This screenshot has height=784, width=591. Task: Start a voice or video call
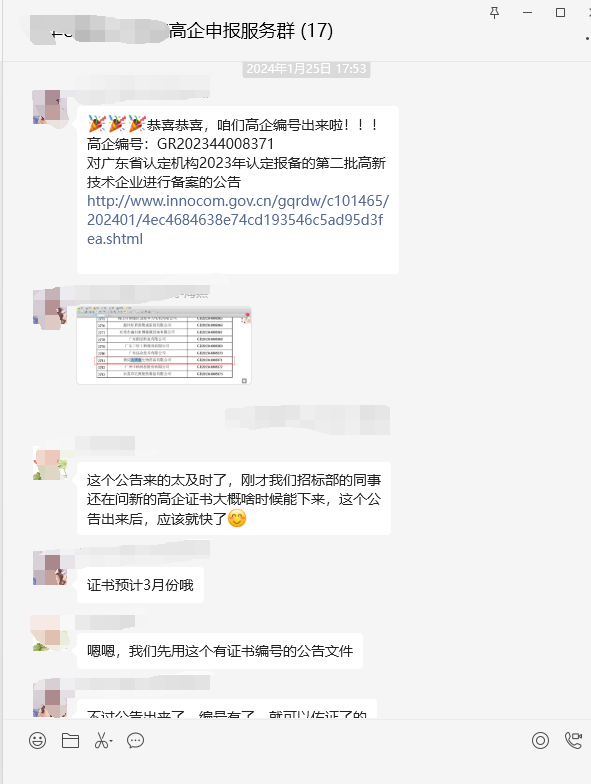pos(573,740)
